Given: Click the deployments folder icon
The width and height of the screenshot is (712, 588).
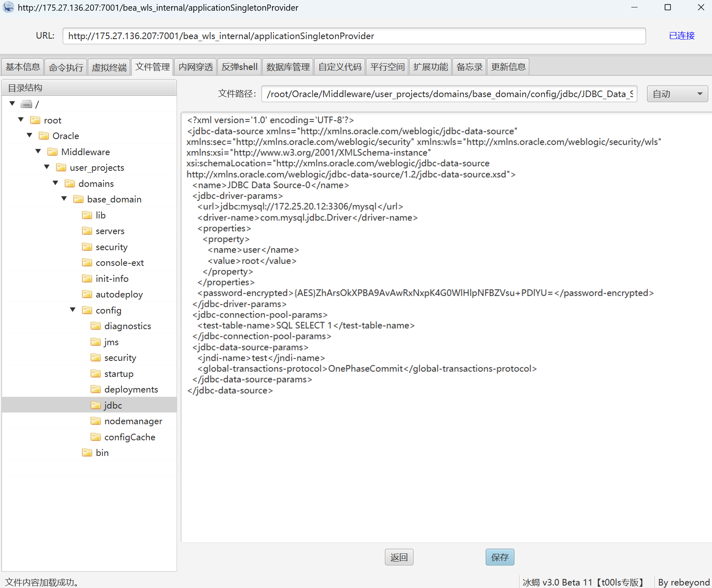Looking at the screenshot, I should click(x=95, y=389).
